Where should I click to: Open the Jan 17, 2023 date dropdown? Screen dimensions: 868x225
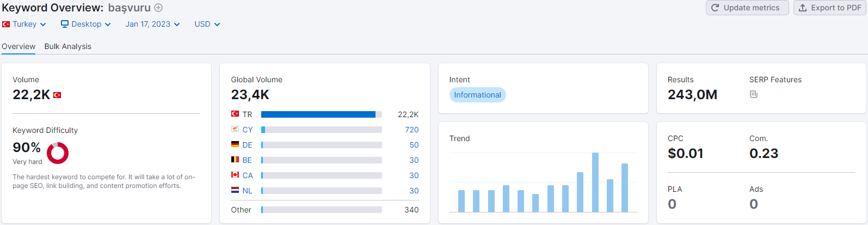[152, 24]
